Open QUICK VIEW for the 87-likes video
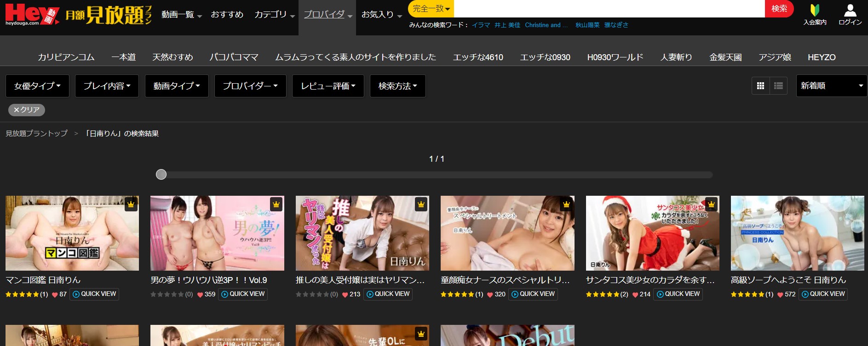 click(x=94, y=294)
